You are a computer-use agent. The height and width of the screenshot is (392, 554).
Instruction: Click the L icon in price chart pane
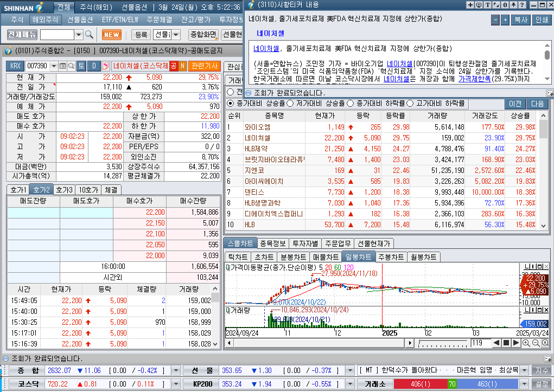point(527,266)
